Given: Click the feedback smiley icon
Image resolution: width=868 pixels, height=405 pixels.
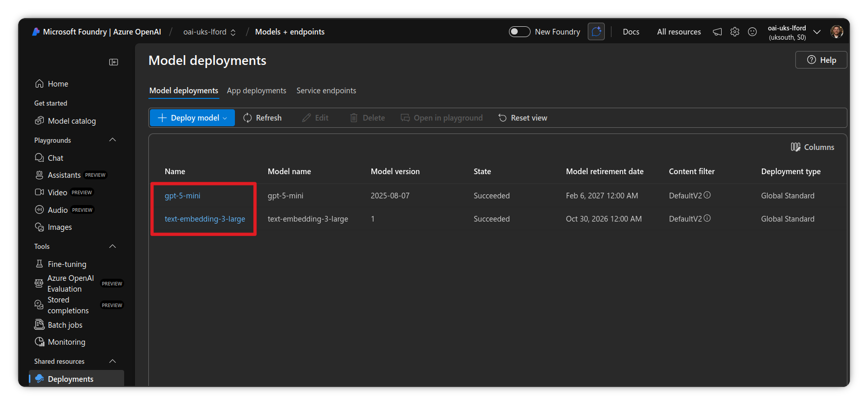Looking at the screenshot, I should (x=752, y=32).
